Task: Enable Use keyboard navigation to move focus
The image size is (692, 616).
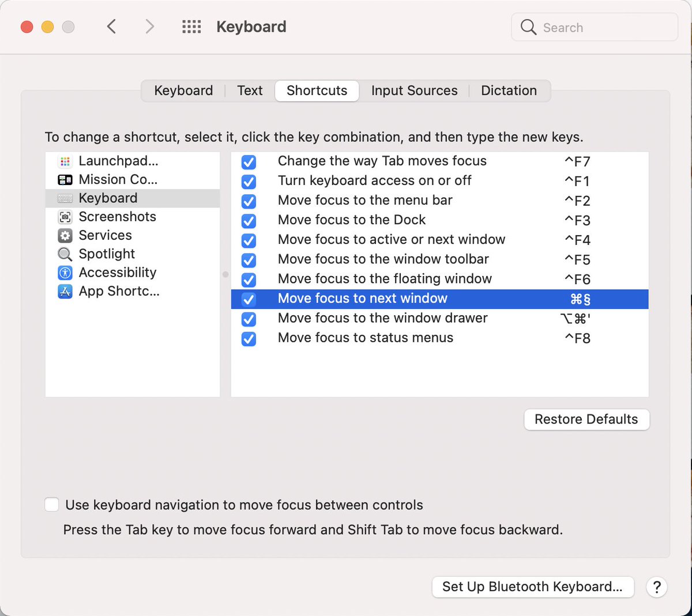Action: [x=52, y=505]
